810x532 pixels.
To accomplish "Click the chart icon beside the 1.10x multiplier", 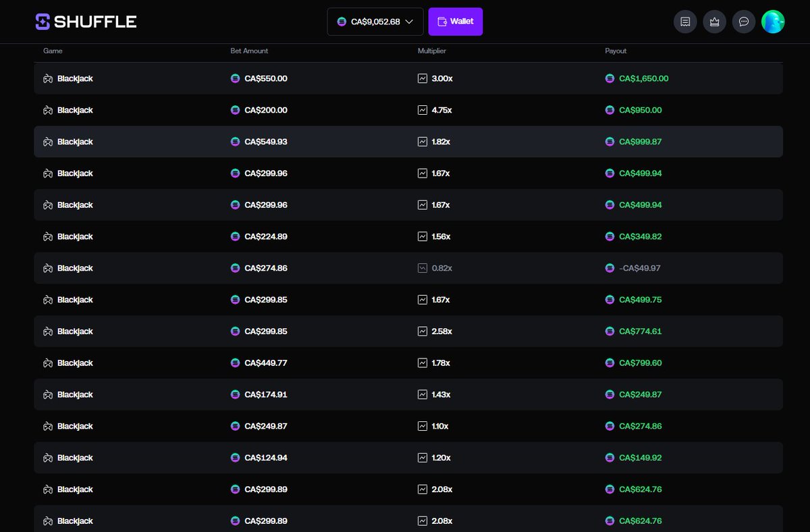I will [423, 426].
